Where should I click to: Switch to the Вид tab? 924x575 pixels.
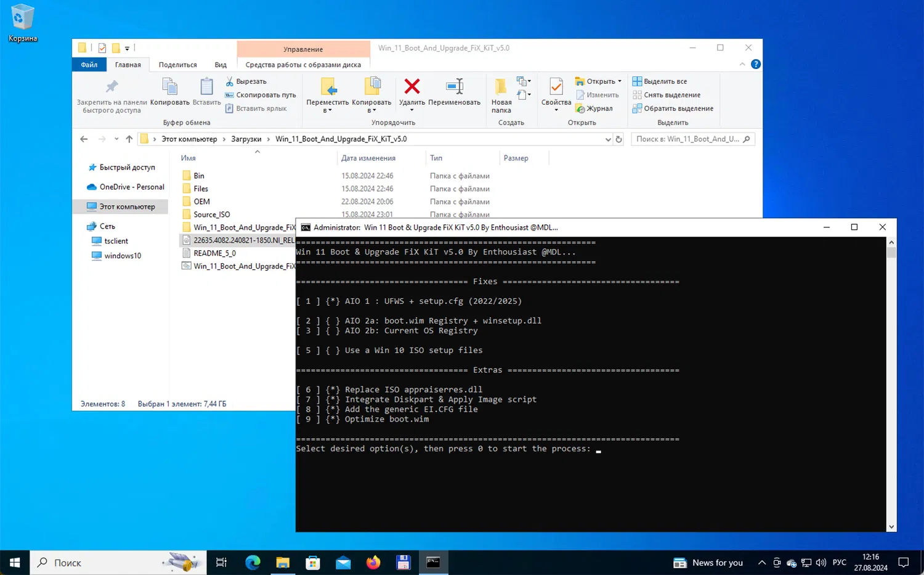click(x=221, y=65)
